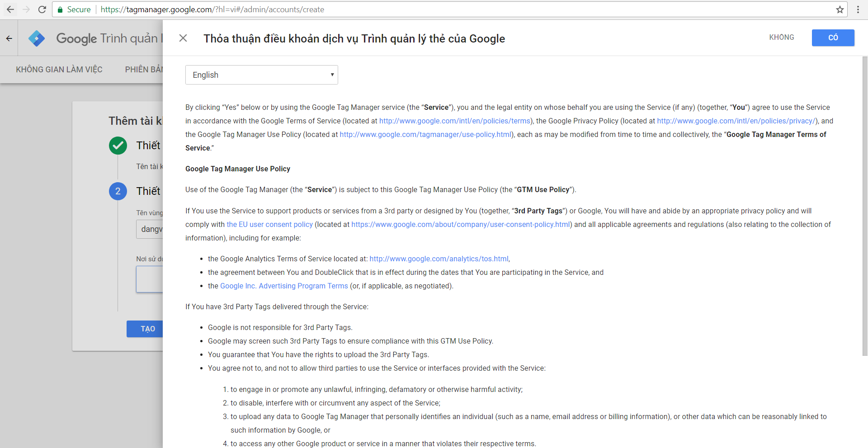Switch to KHÔNG GIAN LÀM VIỆC tab

tap(59, 70)
